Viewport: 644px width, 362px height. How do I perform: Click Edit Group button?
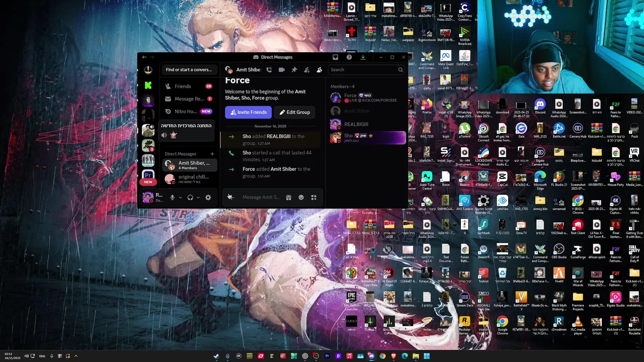tap(295, 112)
